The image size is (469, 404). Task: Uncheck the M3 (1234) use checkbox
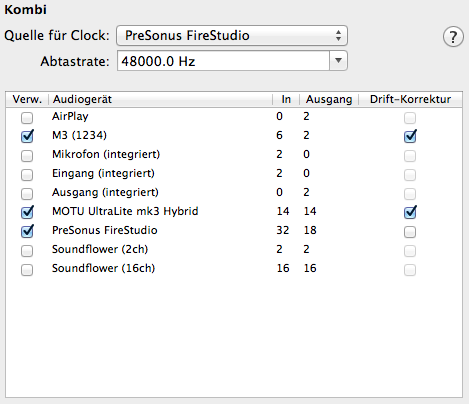point(27,136)
